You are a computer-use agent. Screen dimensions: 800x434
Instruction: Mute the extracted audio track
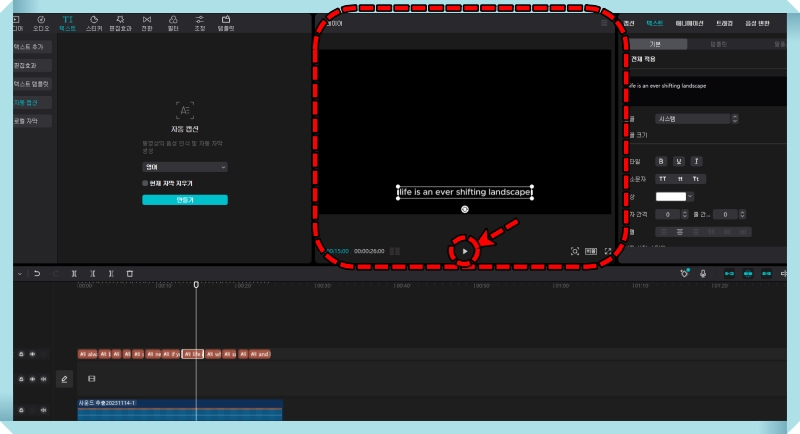click(x=43, y=410)
